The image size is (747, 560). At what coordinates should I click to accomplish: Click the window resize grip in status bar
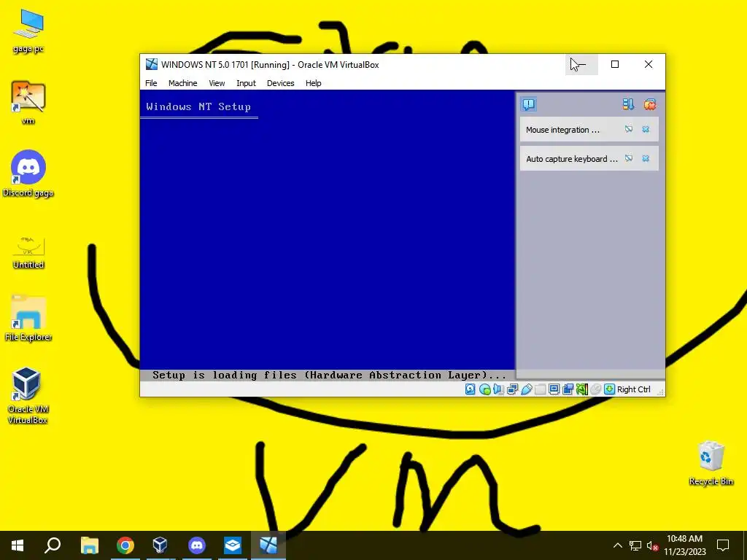[x=660, y=392]
